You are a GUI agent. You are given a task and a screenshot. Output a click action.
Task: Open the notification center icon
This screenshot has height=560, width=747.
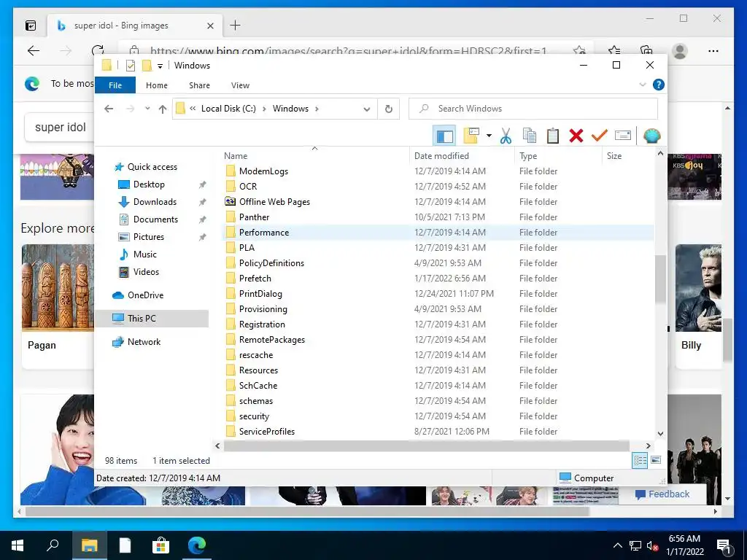tap(724, 546)
